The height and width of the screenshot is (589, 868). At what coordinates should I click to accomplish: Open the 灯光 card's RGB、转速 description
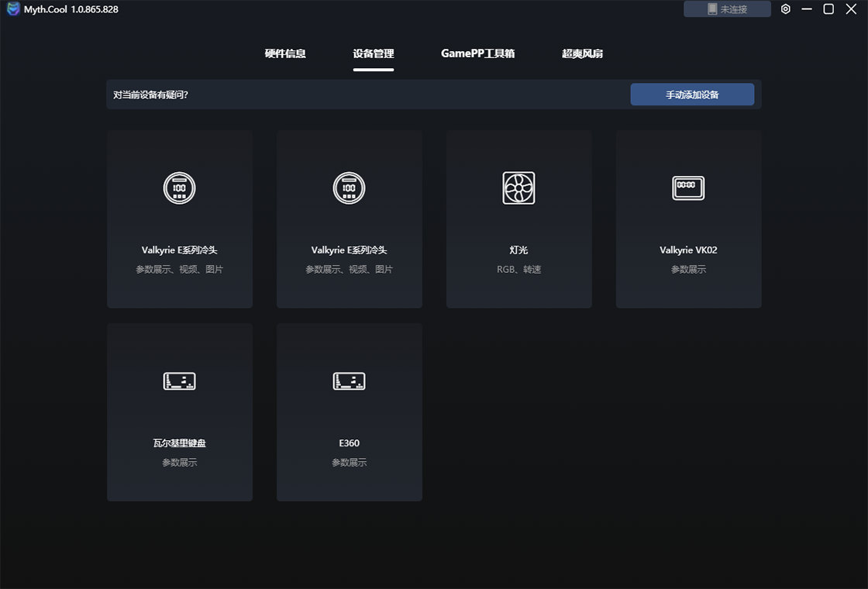pyautogui.click(x=518, y=270)
